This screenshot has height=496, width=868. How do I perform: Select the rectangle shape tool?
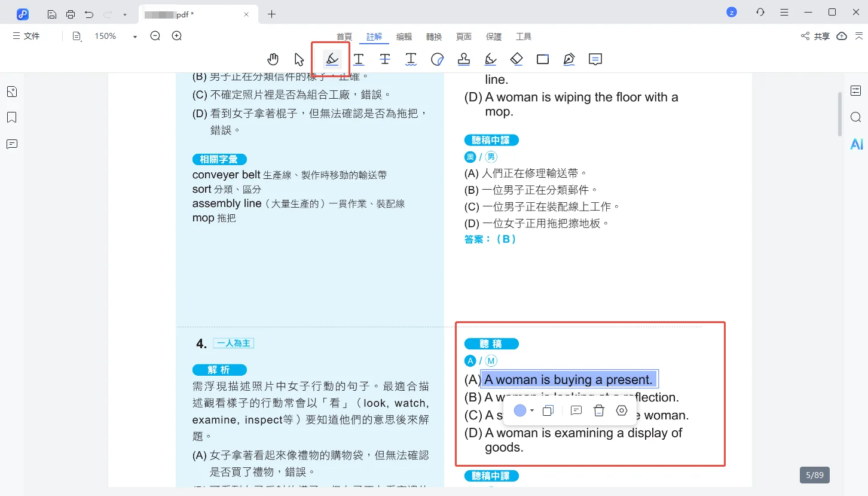click(x=543, y=59)
